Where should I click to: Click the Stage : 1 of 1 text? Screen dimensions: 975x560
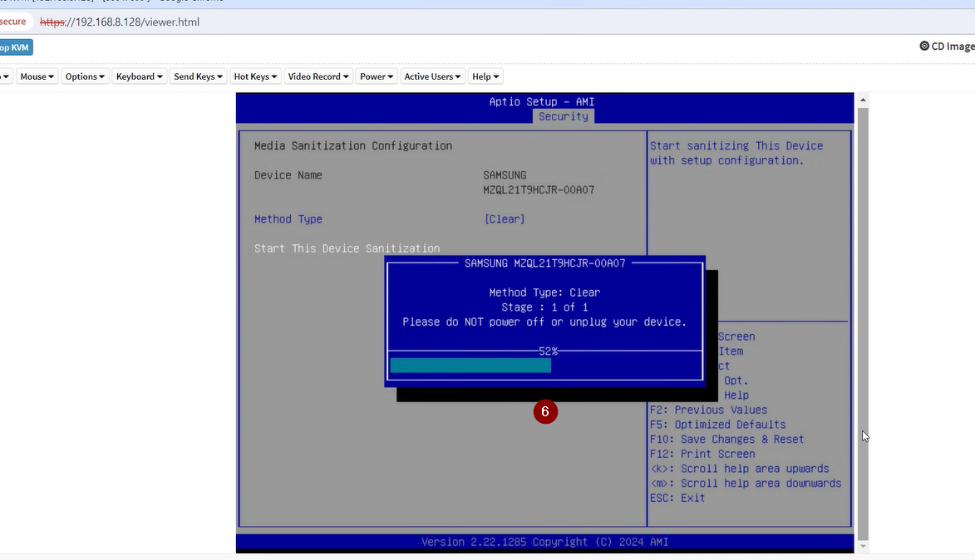click(544, 307)
